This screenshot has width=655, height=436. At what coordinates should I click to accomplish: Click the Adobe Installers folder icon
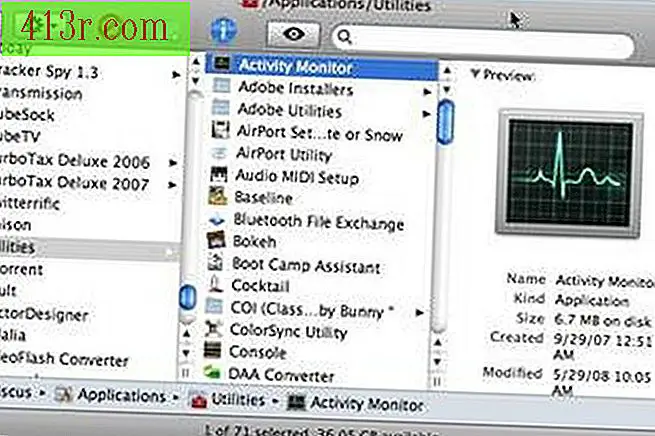tap(221, 85)
